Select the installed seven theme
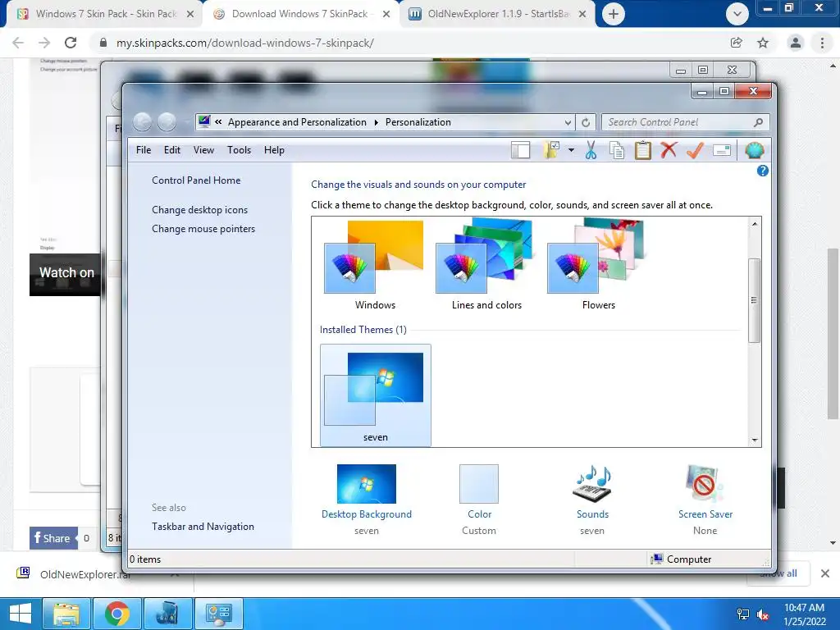 point(376,395)
